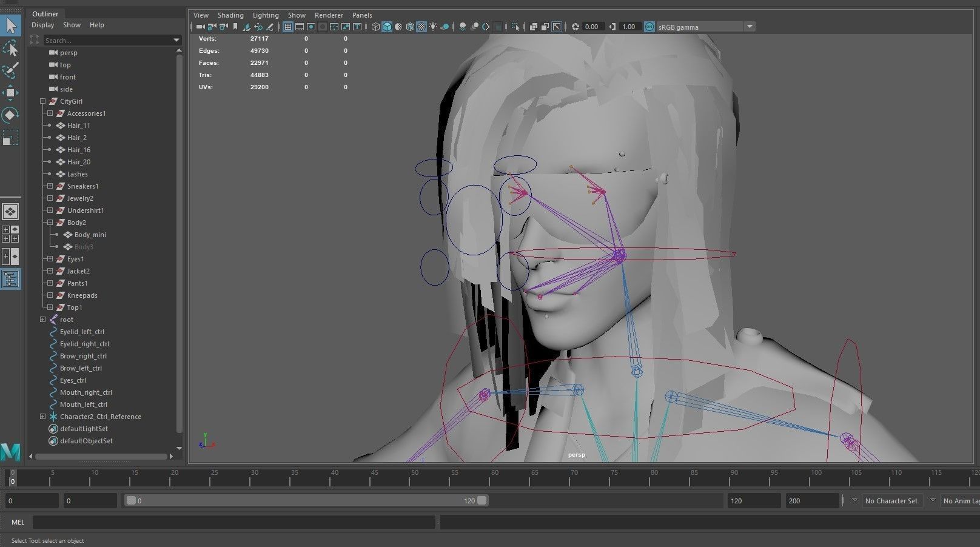Activate the Paint Selection tool
The width and height of the screenshot is (980, 547).
(11, 70)
